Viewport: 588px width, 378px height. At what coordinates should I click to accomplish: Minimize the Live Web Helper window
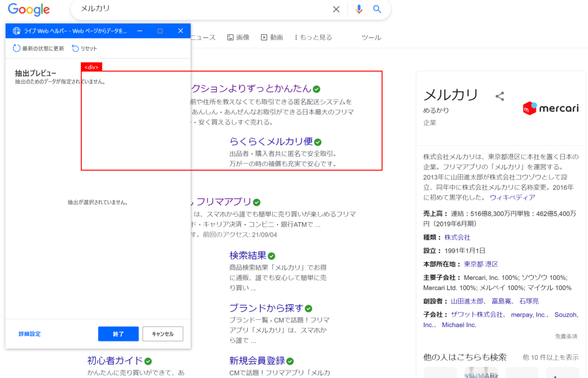pyautogui.click(x=140, y=31)
